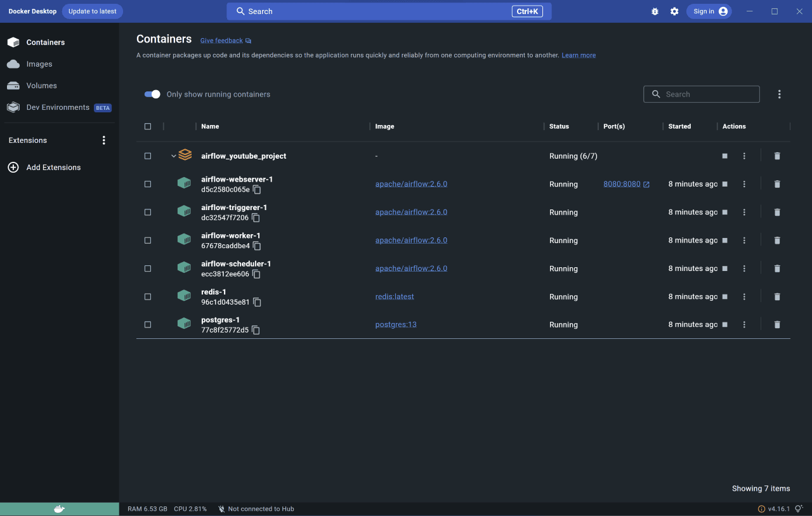Check the redis-1 checkbox
This screenshot has height=516, width=812.
point(148,296)
